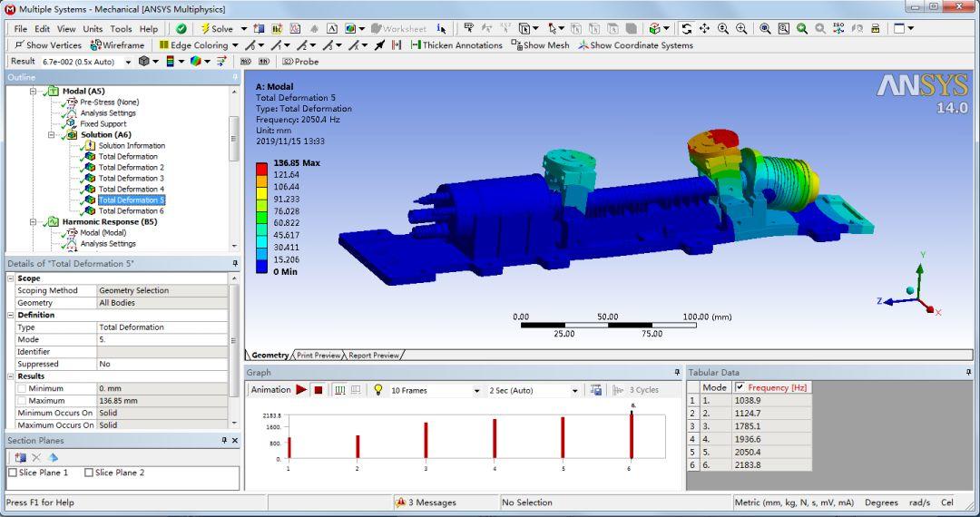Image resolution: width=980 pixels, height=517 pixels.
Task: Open the Edit menu
Action: click(42, 29)
